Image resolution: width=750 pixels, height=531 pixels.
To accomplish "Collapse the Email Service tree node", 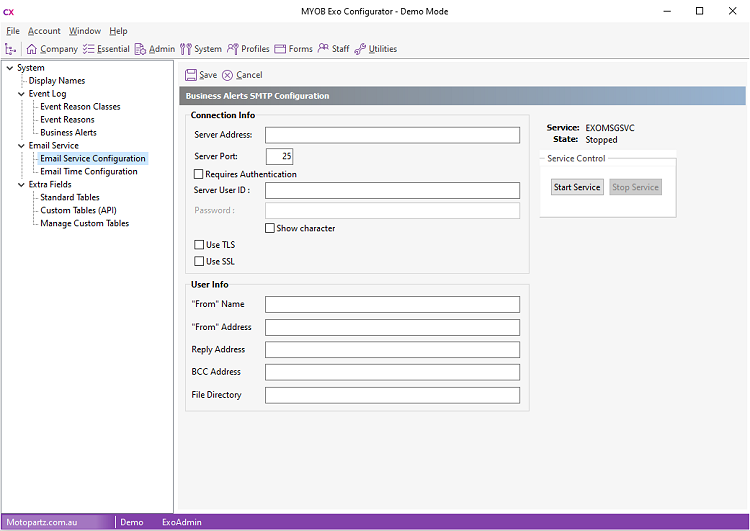I will (21, 145).
